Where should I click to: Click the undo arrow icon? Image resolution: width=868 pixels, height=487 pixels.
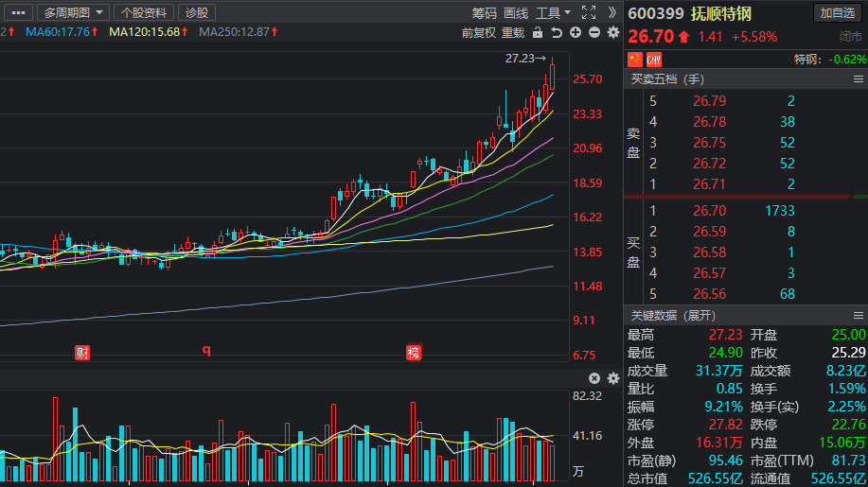point(557,32)
